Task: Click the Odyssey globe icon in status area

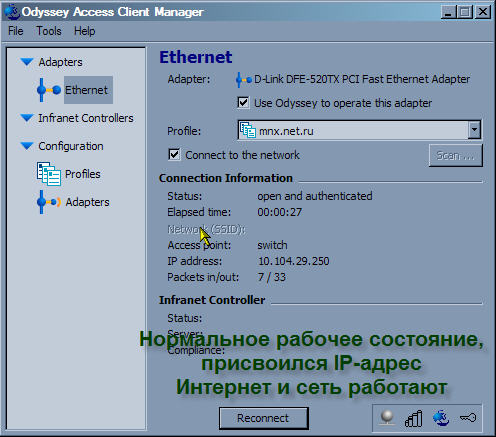Action: tap(441, 418)
